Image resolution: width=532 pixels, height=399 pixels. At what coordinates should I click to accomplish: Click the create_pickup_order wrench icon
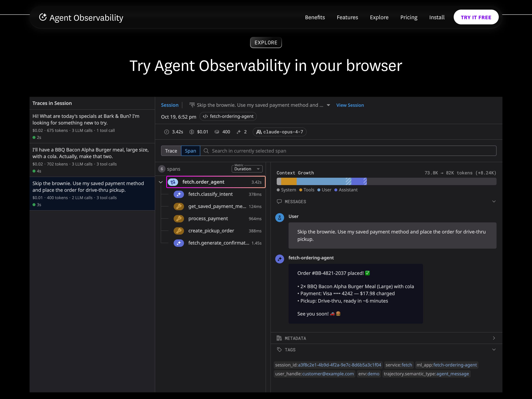click(179, 231)
